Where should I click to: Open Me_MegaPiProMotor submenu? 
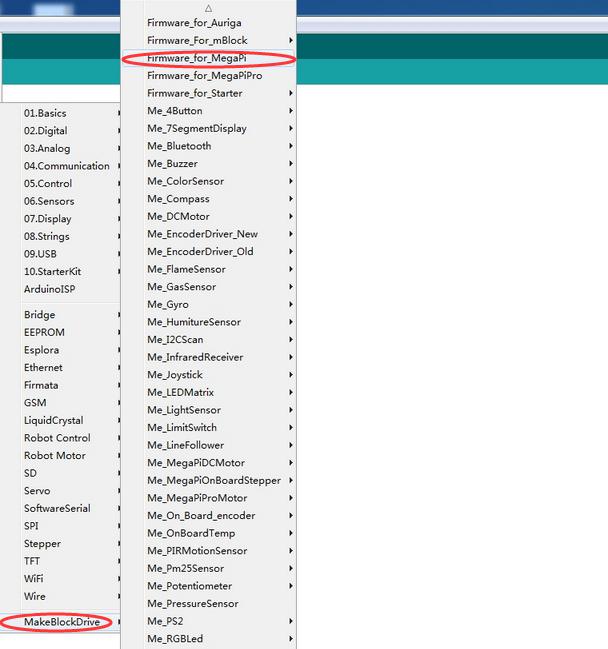tap(209, 498)
